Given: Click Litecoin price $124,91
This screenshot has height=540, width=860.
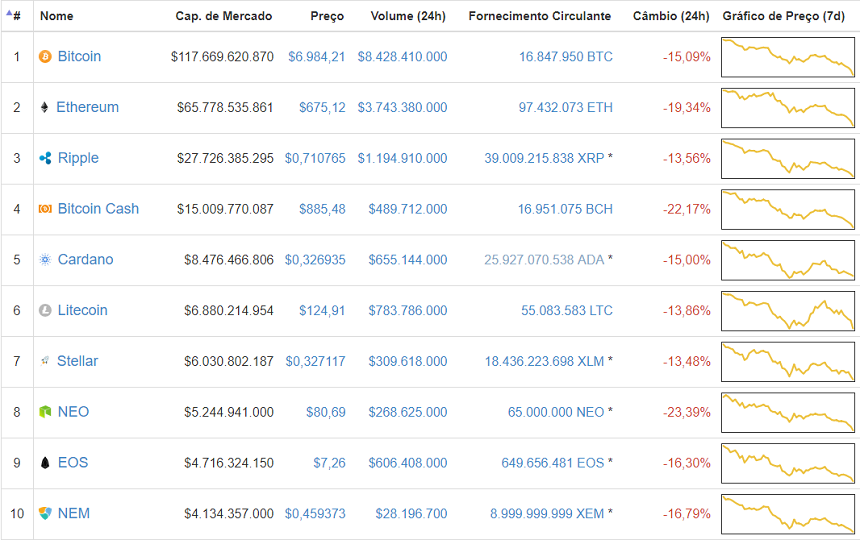Looking at the screenshot, I should pos(322,311).
